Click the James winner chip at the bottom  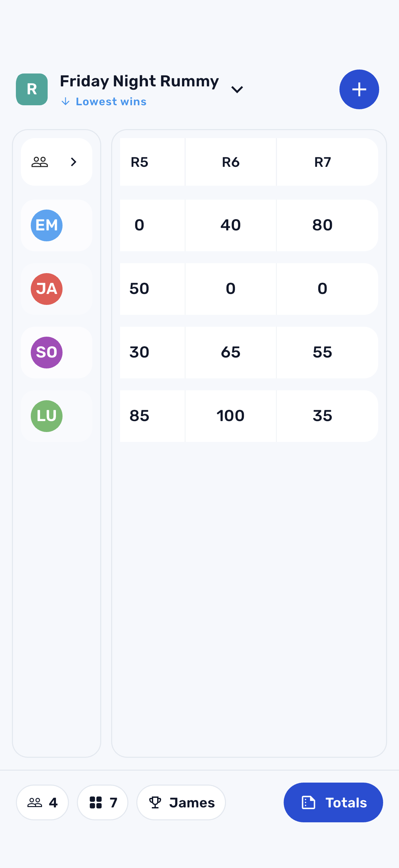[181, 803]
